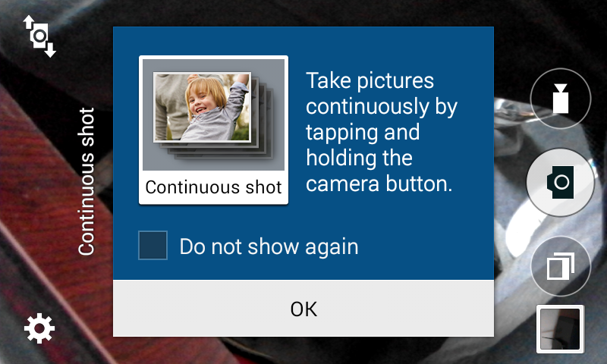
Task: Tap the overlapping squares mode button
Action: 561,266
